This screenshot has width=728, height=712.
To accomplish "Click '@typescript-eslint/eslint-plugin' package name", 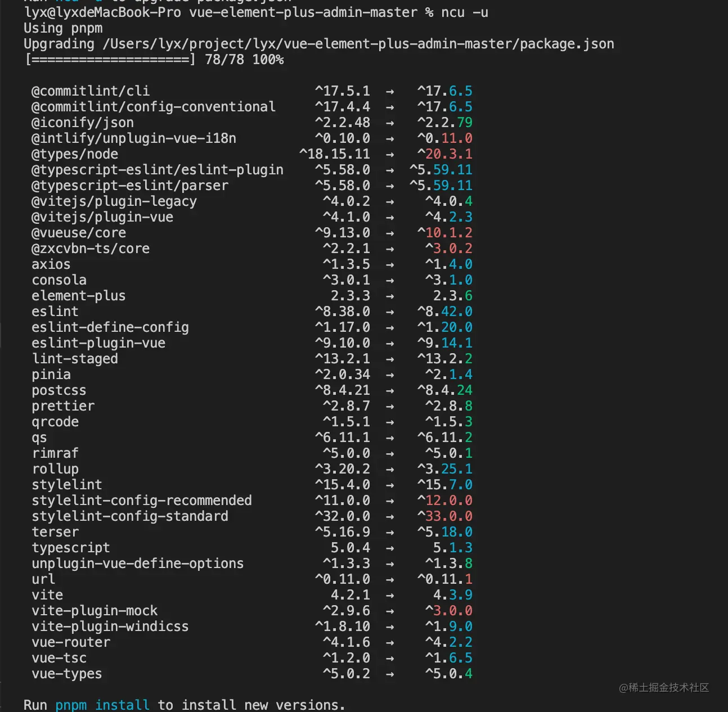I will click(158, 170).
